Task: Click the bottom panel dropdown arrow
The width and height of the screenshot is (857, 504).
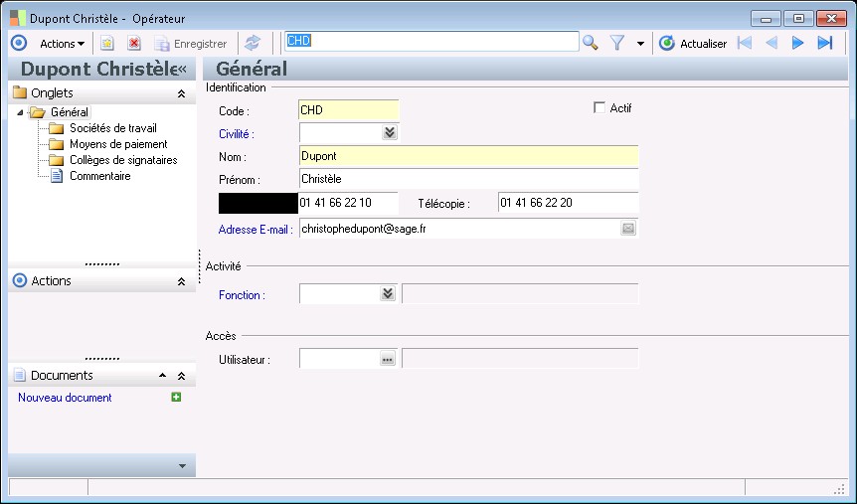Action: pos(183,466)
